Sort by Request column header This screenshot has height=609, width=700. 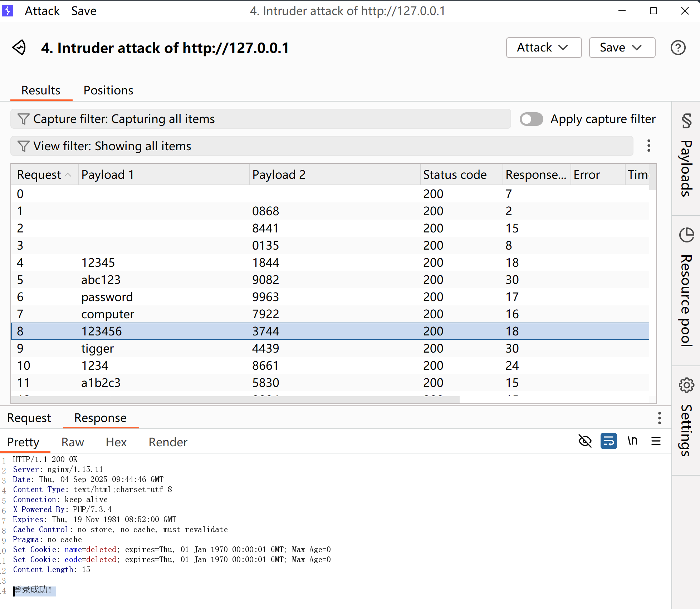point(44,175)
